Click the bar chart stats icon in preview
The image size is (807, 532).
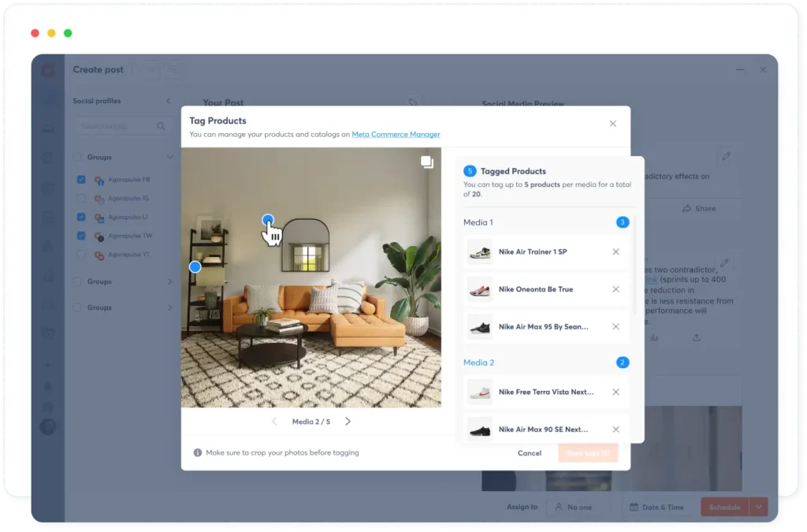coord(653,338)
